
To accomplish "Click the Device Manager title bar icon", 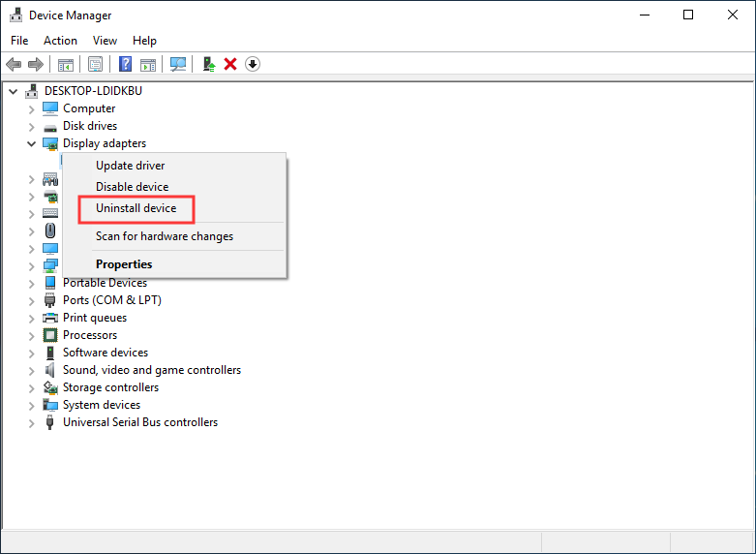I will [15, 15].
